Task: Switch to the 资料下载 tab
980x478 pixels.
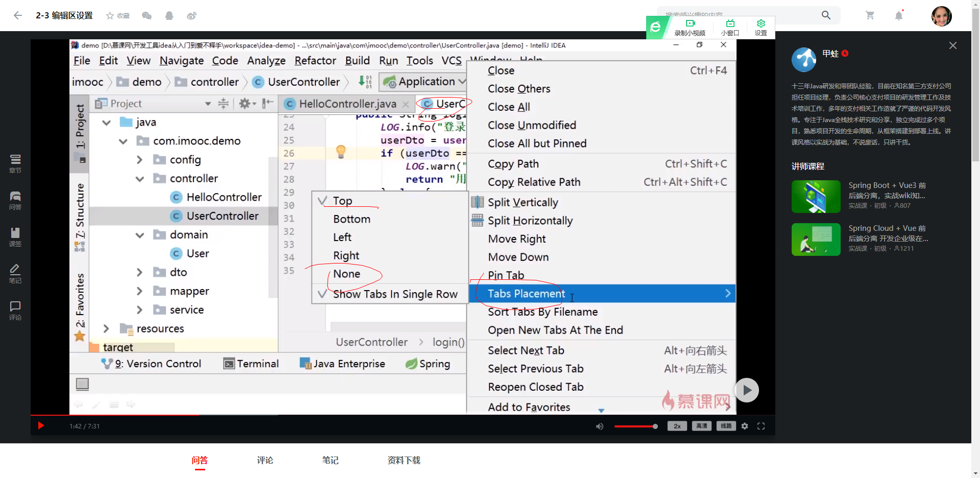Action: point(404,460)
